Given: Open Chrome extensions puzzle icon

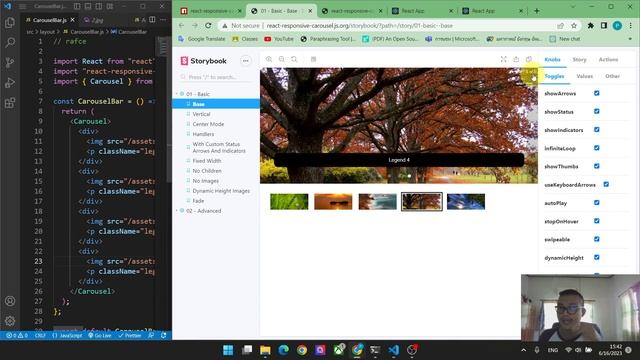Looking at the screenshot, I should [591, 25].
